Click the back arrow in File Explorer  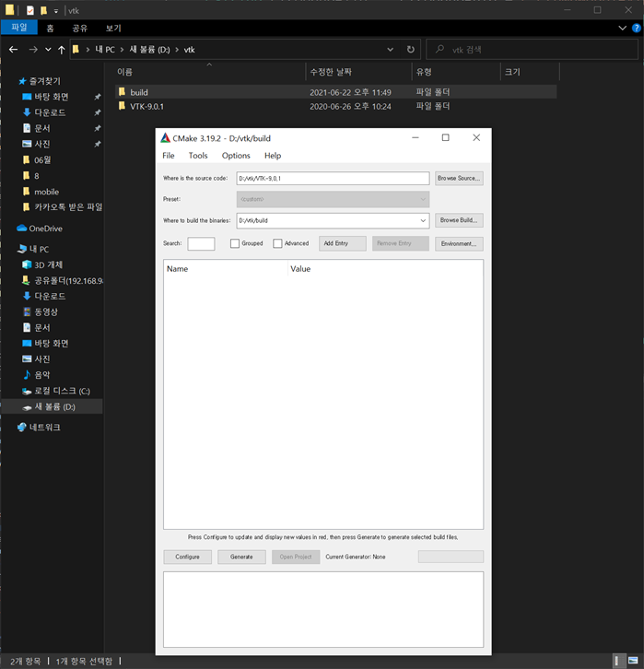13,50
